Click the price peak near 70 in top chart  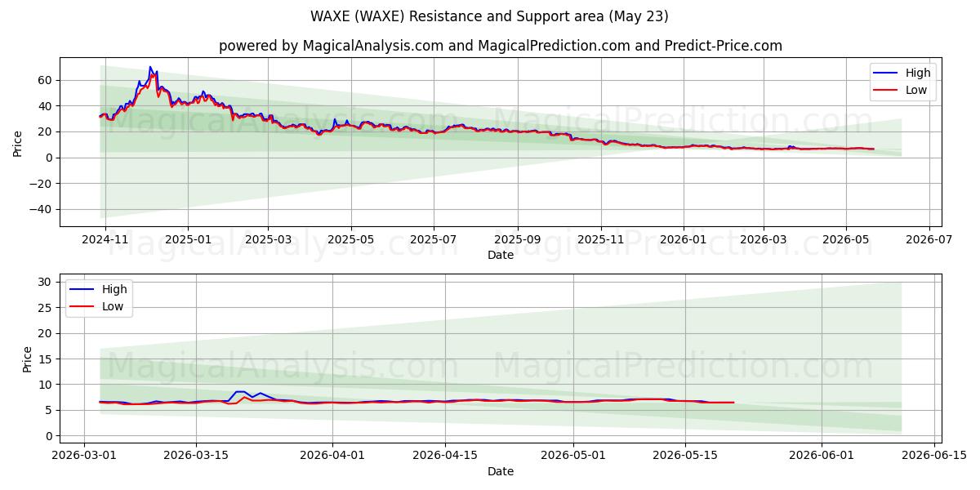coord(150,68)
